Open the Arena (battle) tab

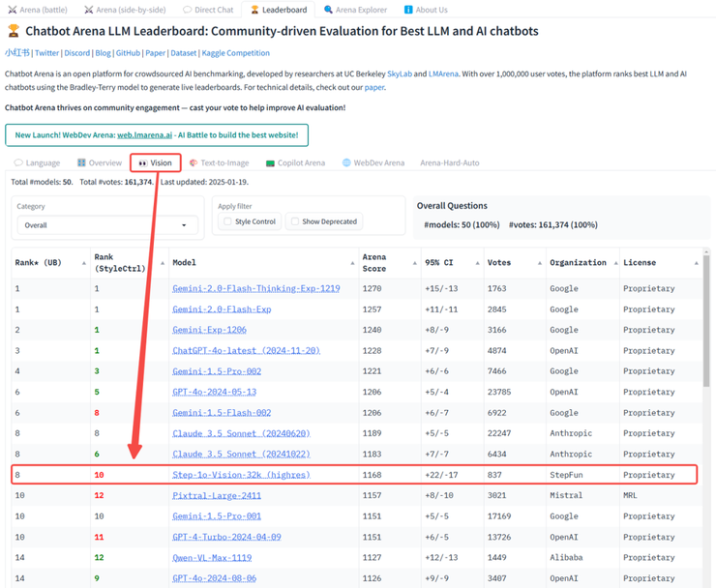coord(39,10)
